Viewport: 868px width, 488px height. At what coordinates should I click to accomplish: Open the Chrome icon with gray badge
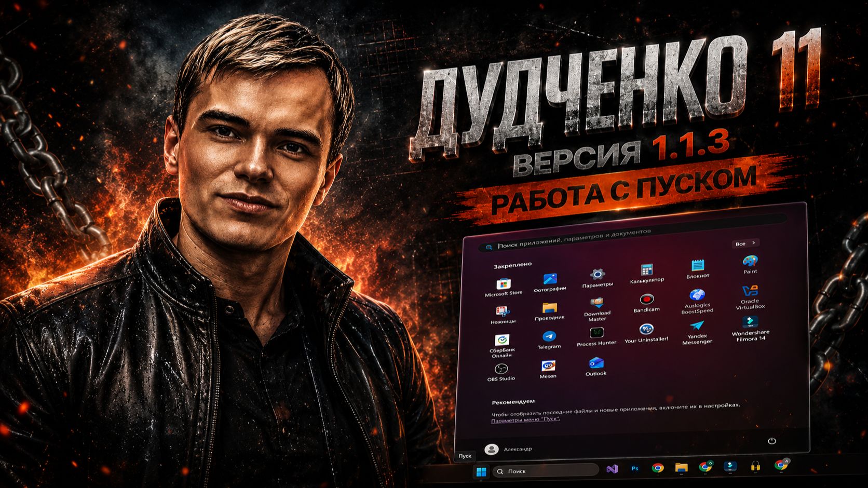click(x=781, y=465)
